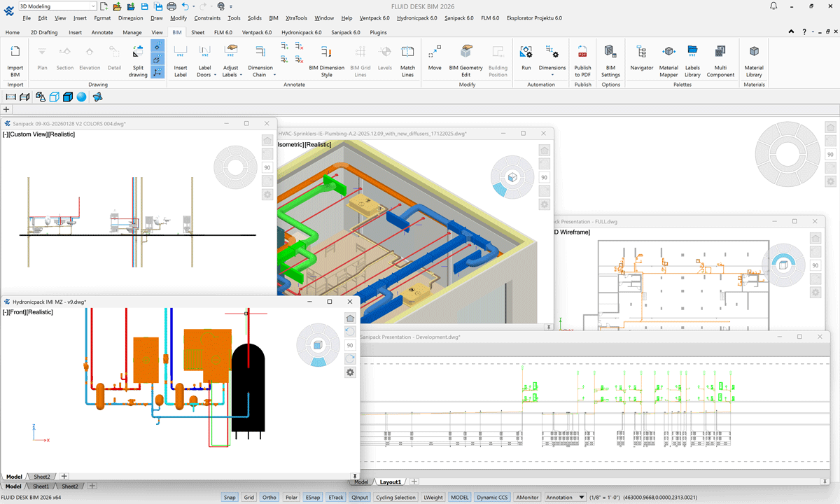Collapse the ribbon with the up chevron
840x504 pixels.
point(790,32)
